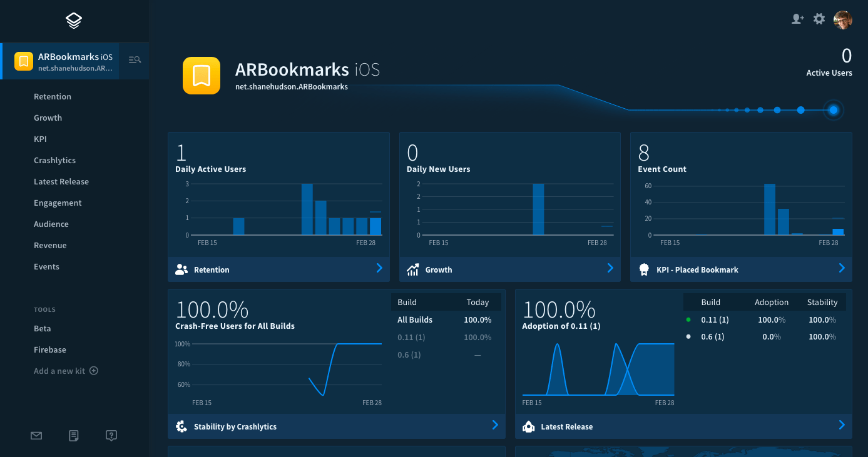
Task: Open Stability by Crashlytics details arrow
Action: coord(495,425)
